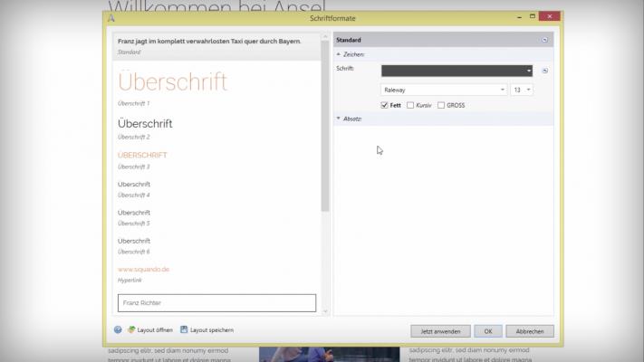Click the Layout öffnen folder icon
This screenshot has width=644, height=362.
pyautogui.click(x=131, y=330)
